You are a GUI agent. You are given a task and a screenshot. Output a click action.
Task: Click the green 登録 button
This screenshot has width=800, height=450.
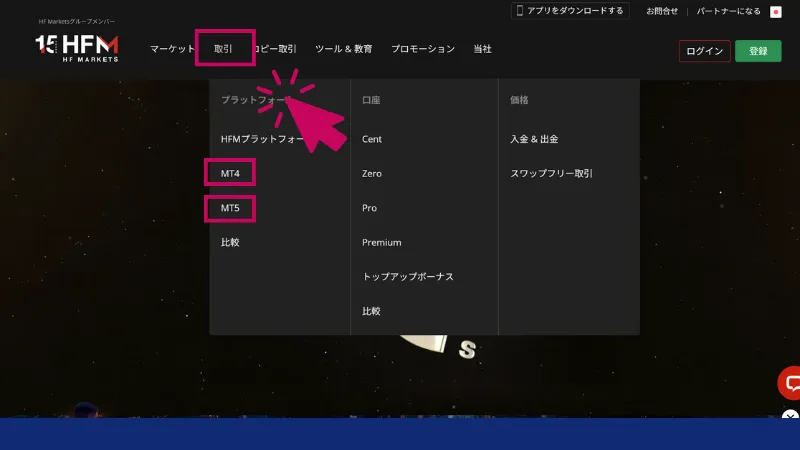[758, 51]
